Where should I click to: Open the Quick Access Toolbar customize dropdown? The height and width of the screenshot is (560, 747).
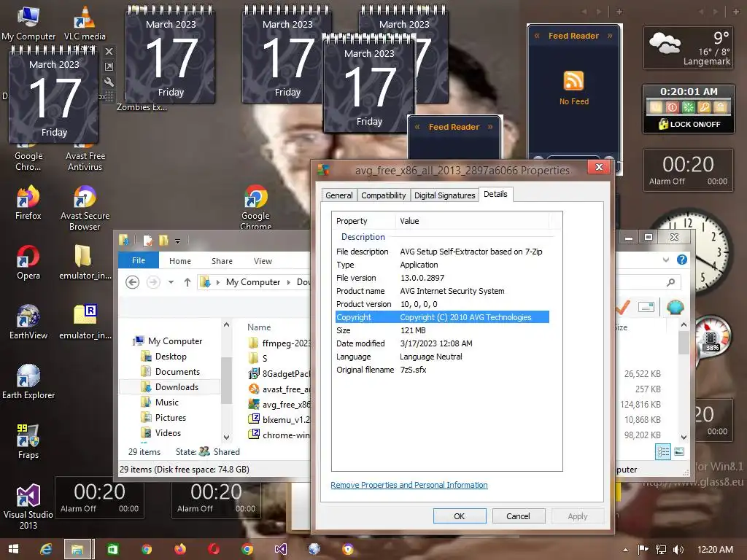point(177,241)
